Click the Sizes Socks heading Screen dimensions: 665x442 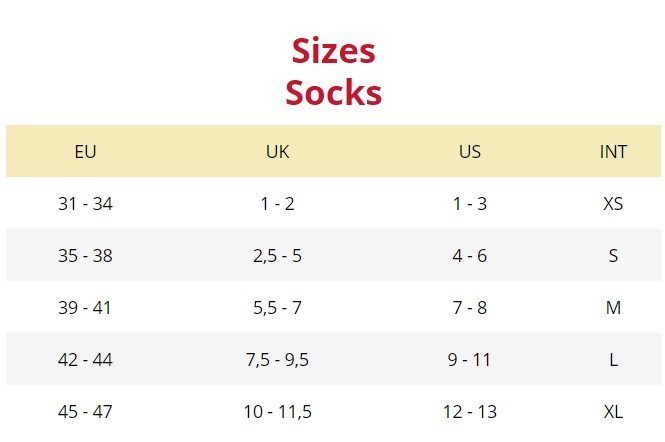(x=333, y=71)
